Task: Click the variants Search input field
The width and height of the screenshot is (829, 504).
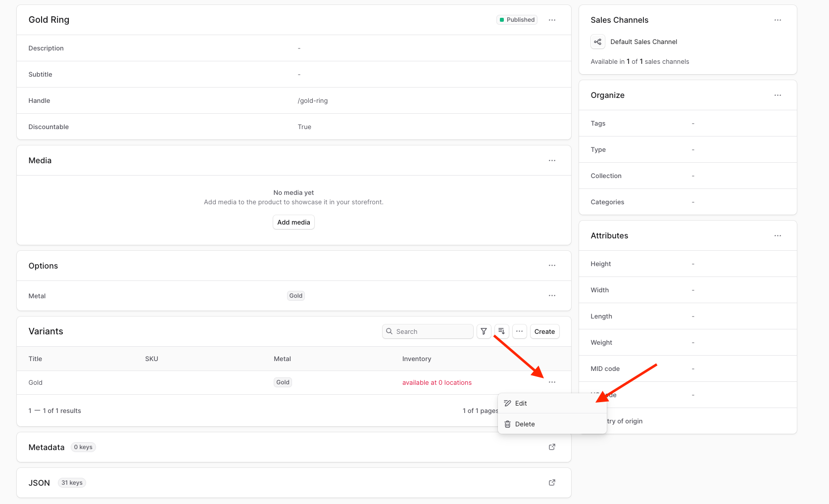Action: click(x=428, y=331)
